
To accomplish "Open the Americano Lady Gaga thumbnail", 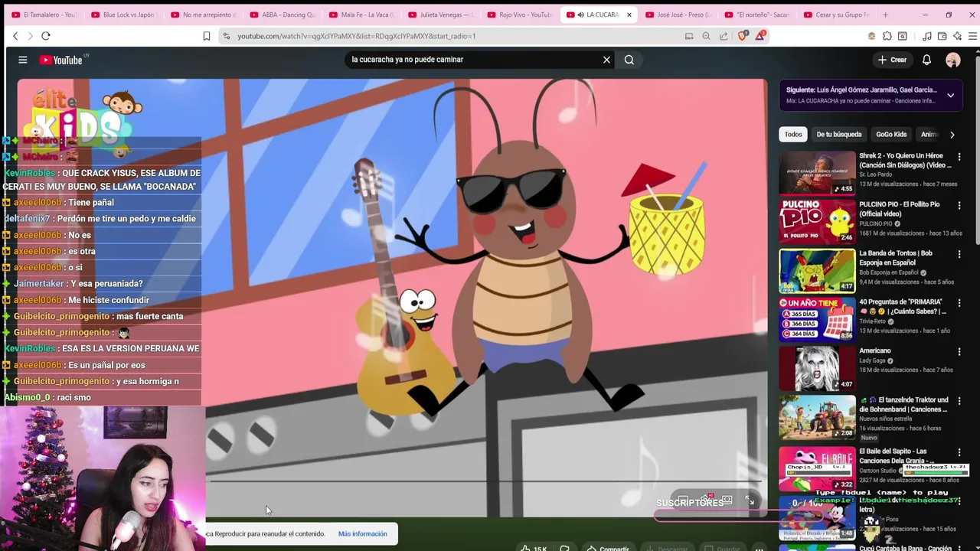I will pyautogui.click(x=817, y=368).
